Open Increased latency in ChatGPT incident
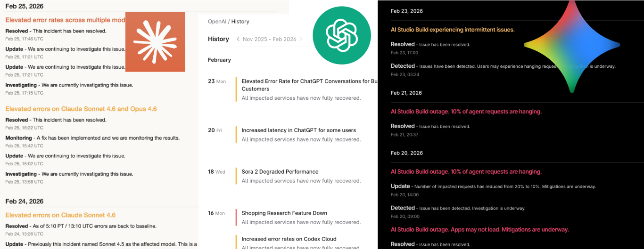 298,130
